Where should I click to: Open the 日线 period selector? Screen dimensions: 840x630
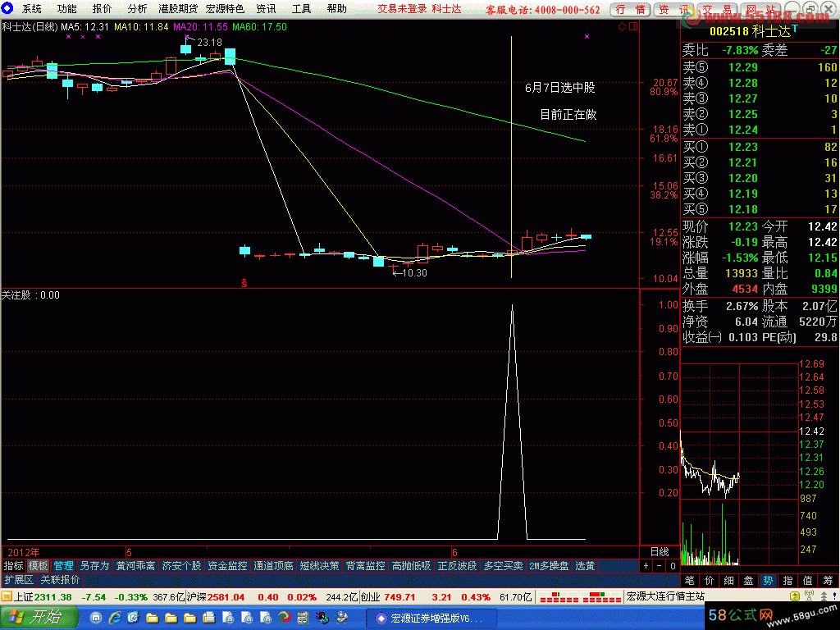660,552
